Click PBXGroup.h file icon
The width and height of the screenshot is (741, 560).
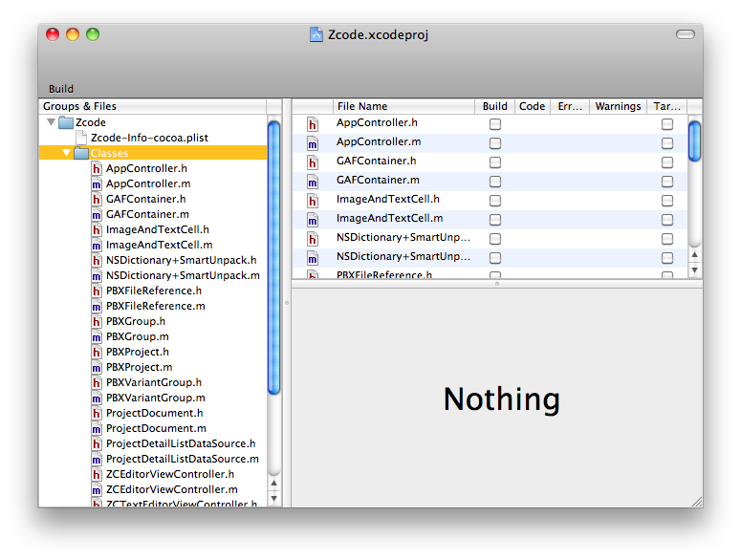97,321
